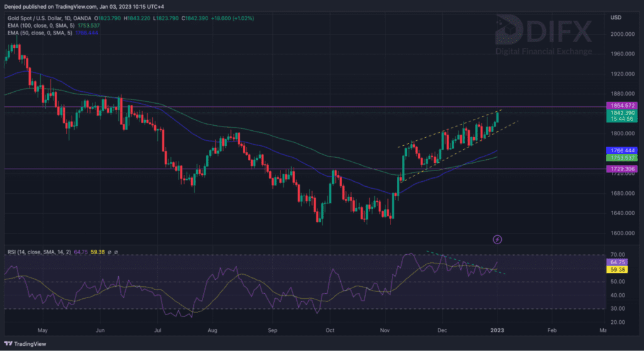Click the 2023 label on time axis

pos(497,329)
